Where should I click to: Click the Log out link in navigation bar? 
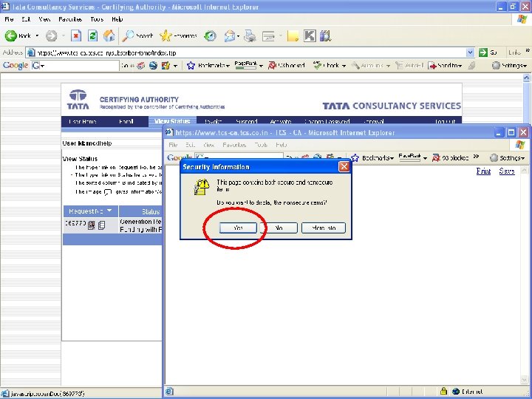point(445,121)
